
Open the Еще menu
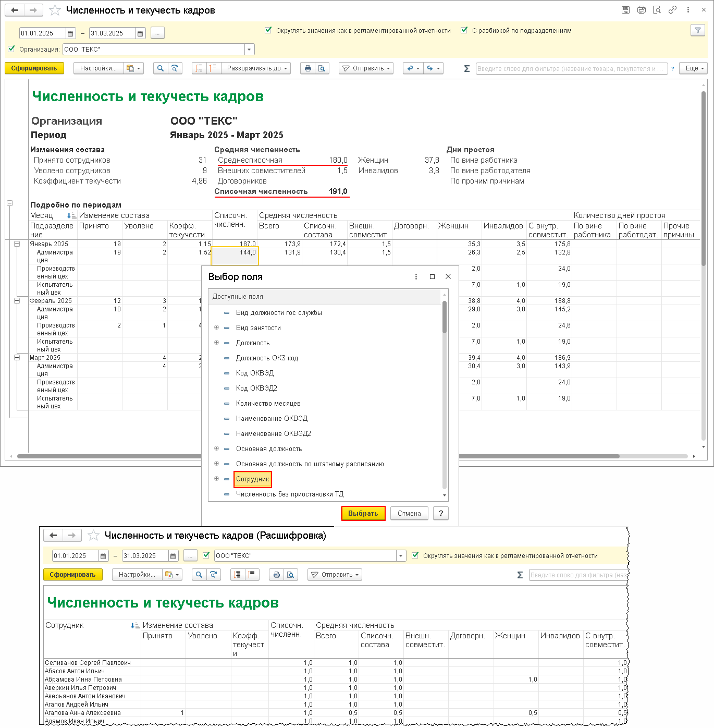(694, 68)
